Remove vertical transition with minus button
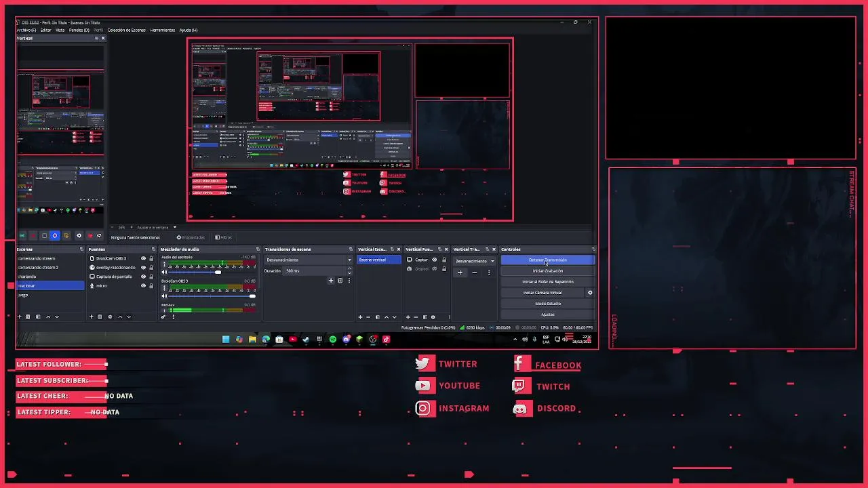The image size is (868, 488). point(474,272)
